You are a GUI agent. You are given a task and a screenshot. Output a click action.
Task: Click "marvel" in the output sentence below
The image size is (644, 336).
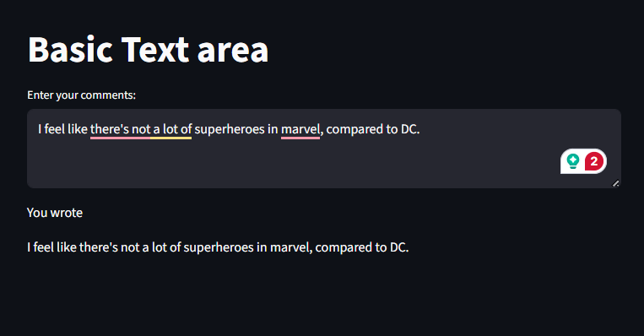pos(290,247)
